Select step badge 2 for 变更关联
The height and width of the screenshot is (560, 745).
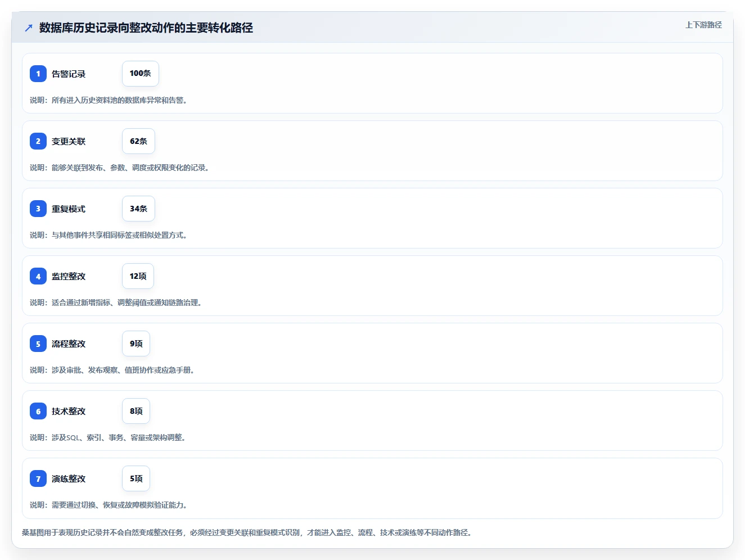[38, 141]
